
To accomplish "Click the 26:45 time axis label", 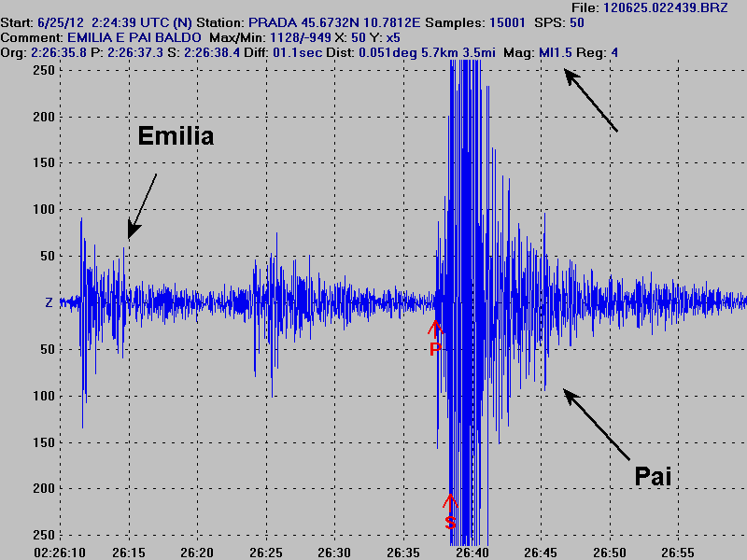I will point(541,553).
